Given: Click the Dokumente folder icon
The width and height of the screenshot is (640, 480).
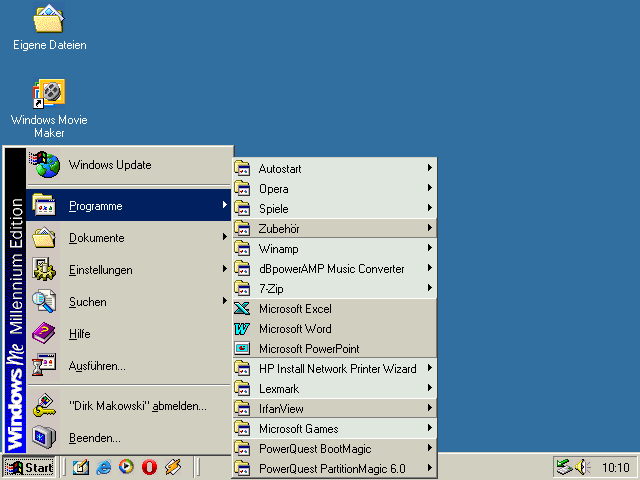Looking at the screenshot, I should pyautogui.click(x=44, y=238).
